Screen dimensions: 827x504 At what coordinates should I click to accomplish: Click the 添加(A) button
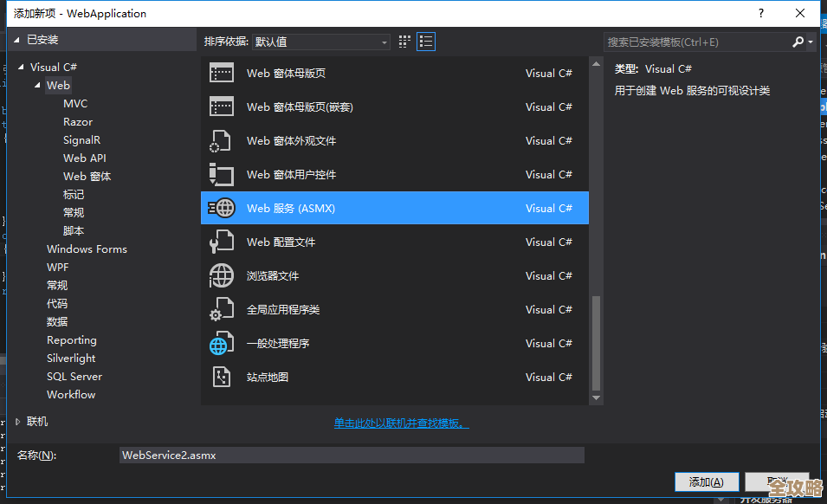point(707,481)
